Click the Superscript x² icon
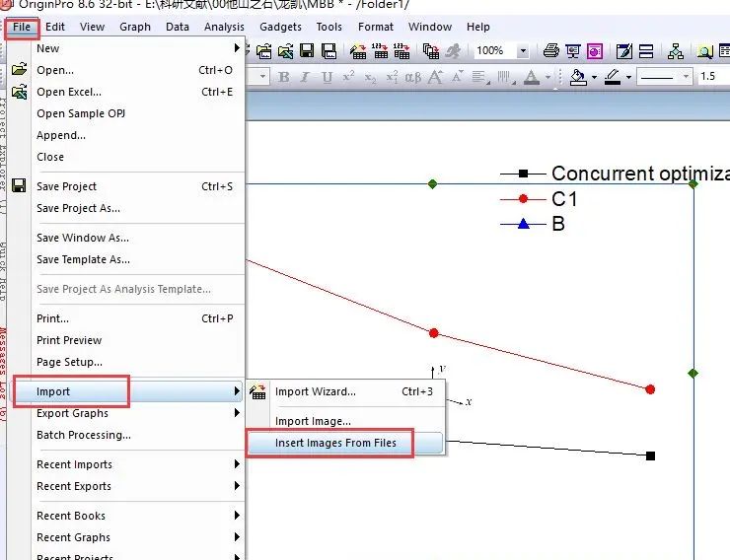 pyautogui.click(x=348, y=76)
